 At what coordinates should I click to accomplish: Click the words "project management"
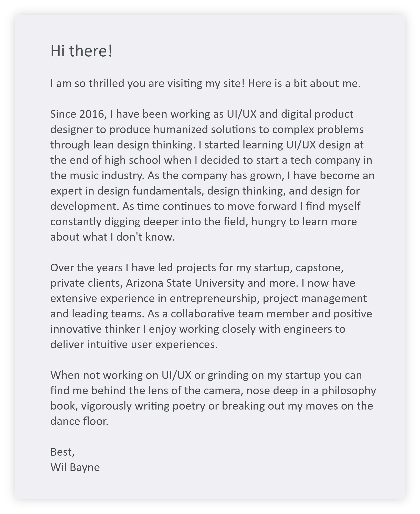(x=315, y=298)
